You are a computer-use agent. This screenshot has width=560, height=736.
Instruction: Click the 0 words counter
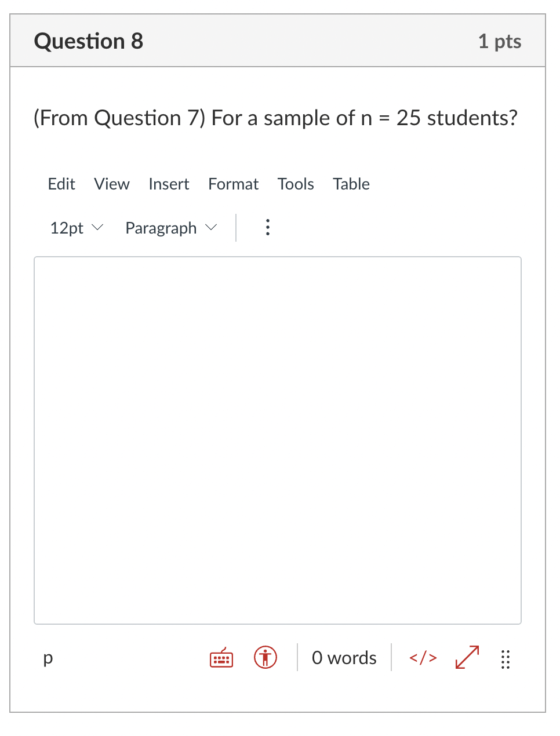[343, 658]
